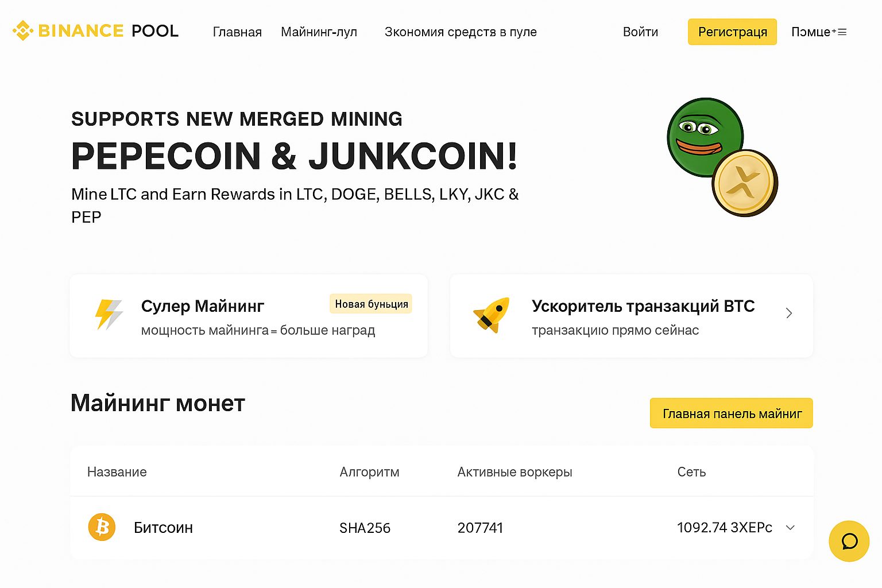Viewport: 882px width, 588px height.
Task: Click the yellow Регистрация button
Action: [732, 32]
